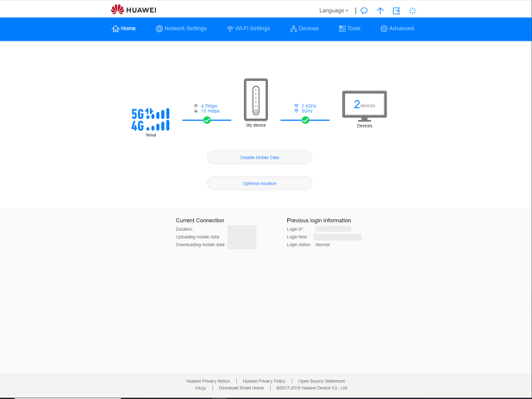532x399 pixels.
Task: Click the 5G 4G signal strength icon
Action: click(x=150, y=120)
